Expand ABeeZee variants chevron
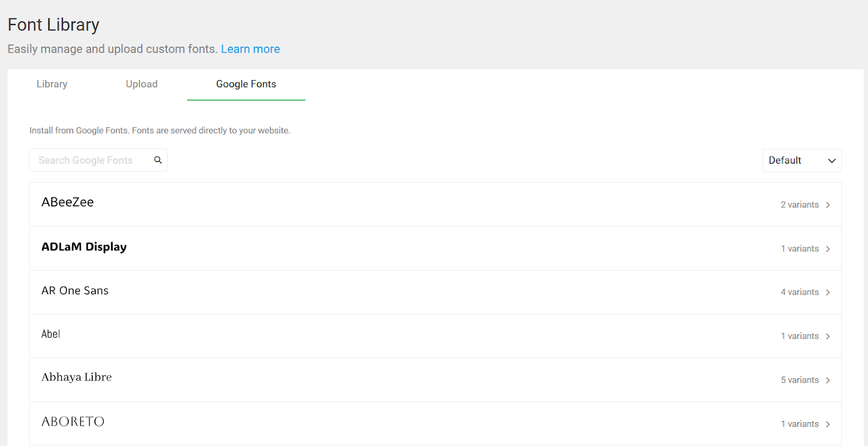 coord(828,205)
